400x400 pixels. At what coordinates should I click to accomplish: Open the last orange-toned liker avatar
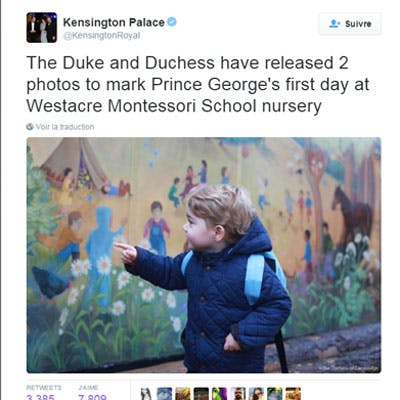[x=293, y=394]
